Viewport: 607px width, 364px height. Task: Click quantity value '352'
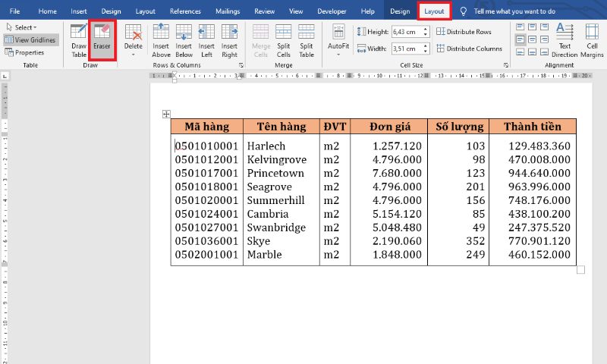tap(476, 240)
